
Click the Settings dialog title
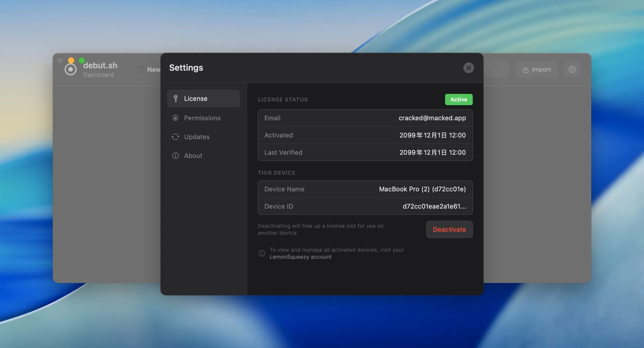(186, 68)
